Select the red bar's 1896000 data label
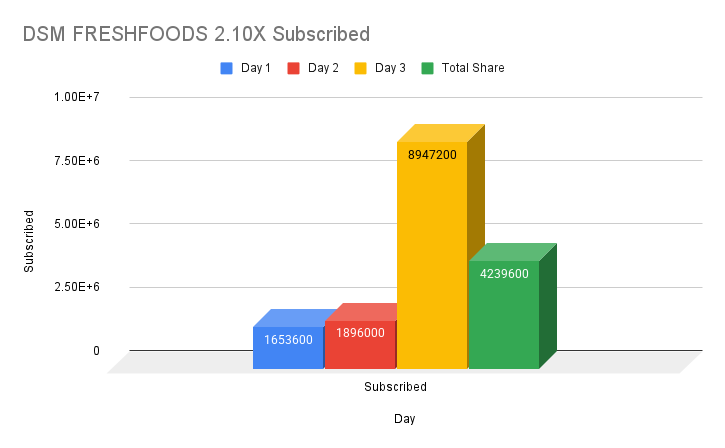Screen dimensions: 725x448 (360, 333)
